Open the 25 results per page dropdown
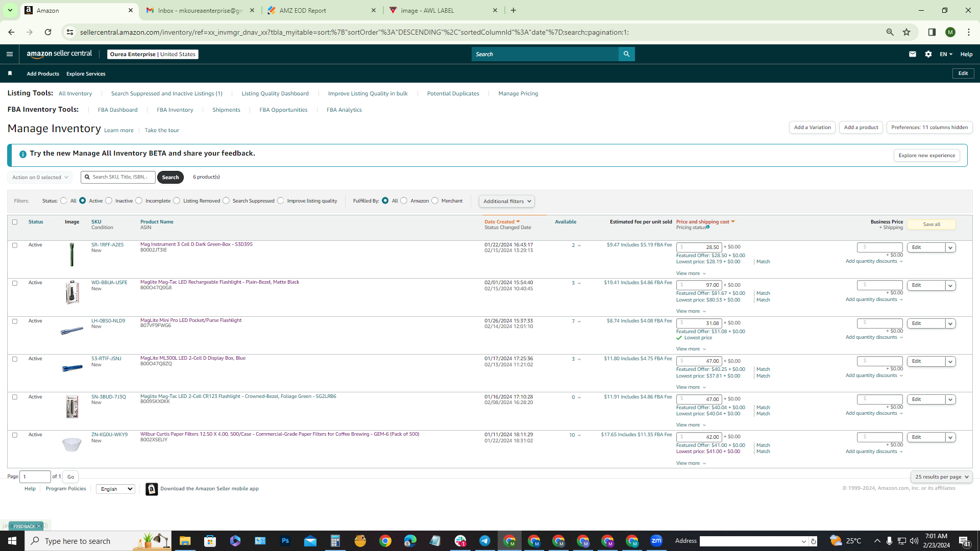Viewport: 980px width, 551px height. point(942,477)
